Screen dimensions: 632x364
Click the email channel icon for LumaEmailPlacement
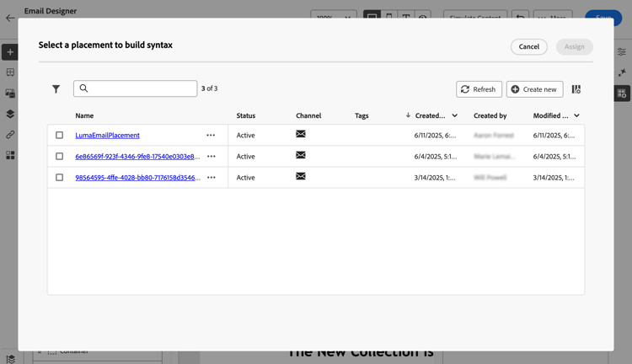(x=301, y=134)
